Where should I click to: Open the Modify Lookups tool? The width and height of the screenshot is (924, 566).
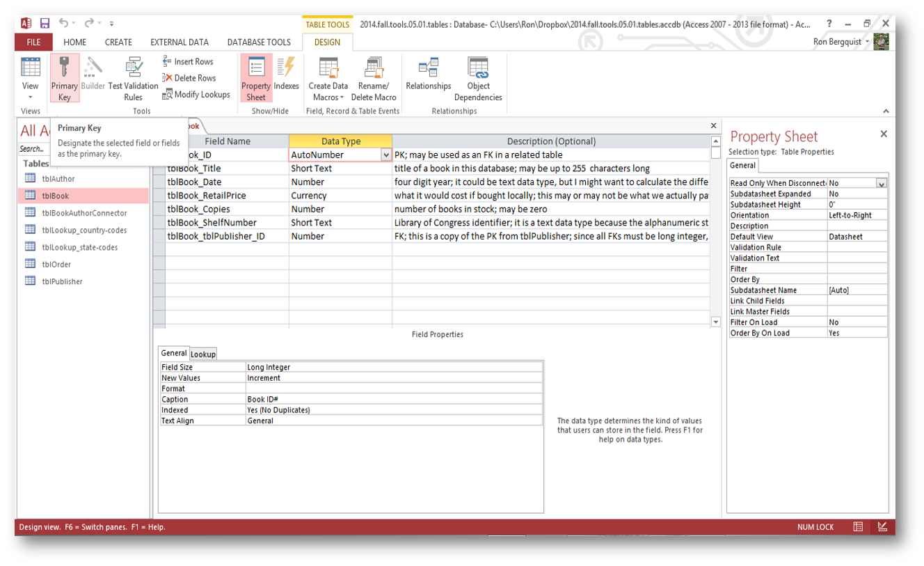pyautogui.click(x=196, y=95)
